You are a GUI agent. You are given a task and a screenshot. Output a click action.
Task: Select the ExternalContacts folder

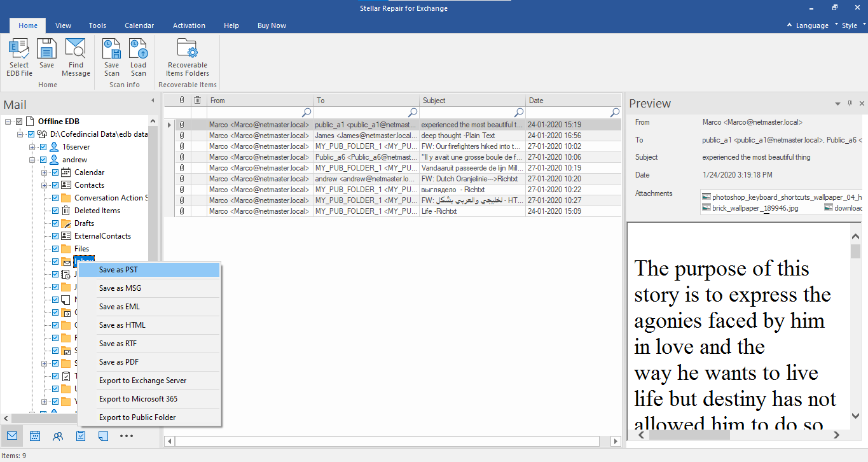click(x=102, y=236)
